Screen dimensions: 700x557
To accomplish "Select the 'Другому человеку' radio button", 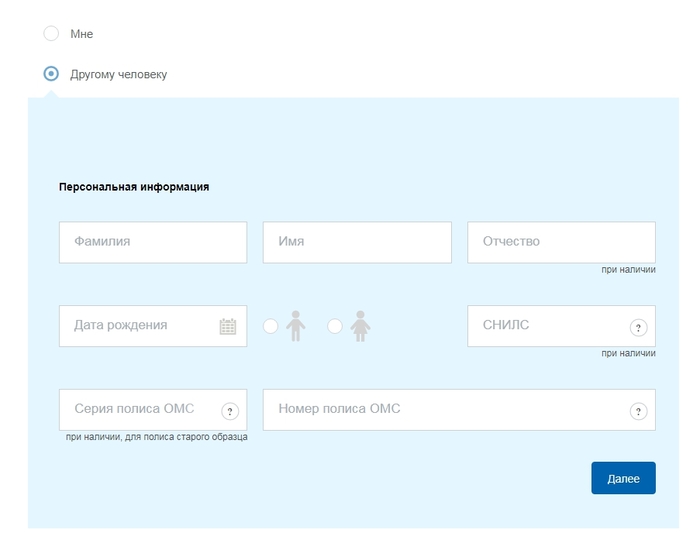I will click(51, 74).
